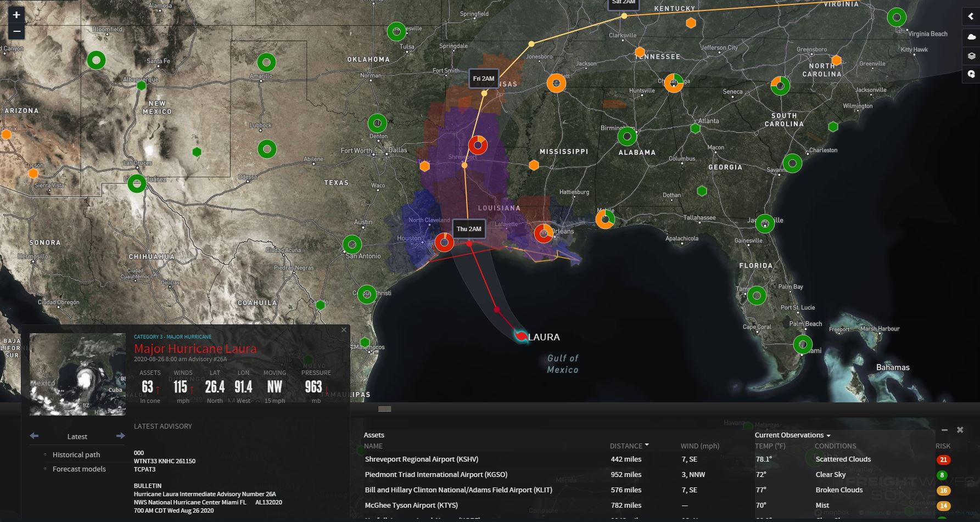Open McGhee Tyson Airport (KTYS) row
This screenshot has width=980, height=522.
pos(411,505)
